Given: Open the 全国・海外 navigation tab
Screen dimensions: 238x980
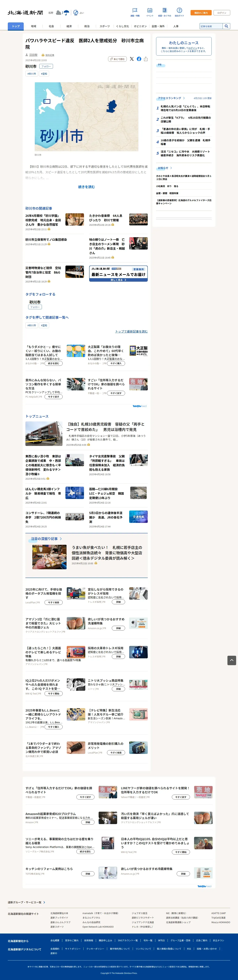Looking at the screenshot, I should [158, 26].
